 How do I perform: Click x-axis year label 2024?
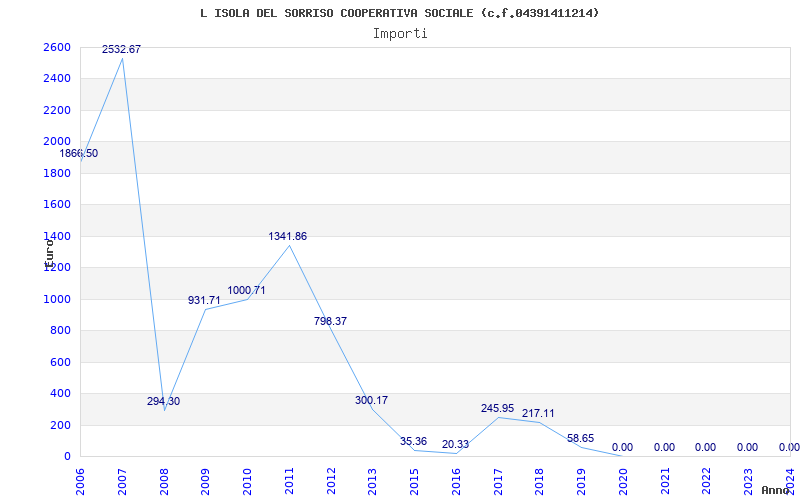pos(790,481)
